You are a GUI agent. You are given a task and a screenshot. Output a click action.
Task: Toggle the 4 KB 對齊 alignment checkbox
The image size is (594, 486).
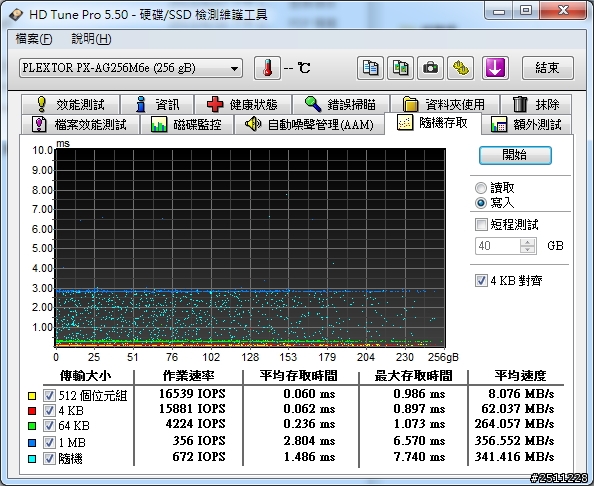tap(481, 281)
